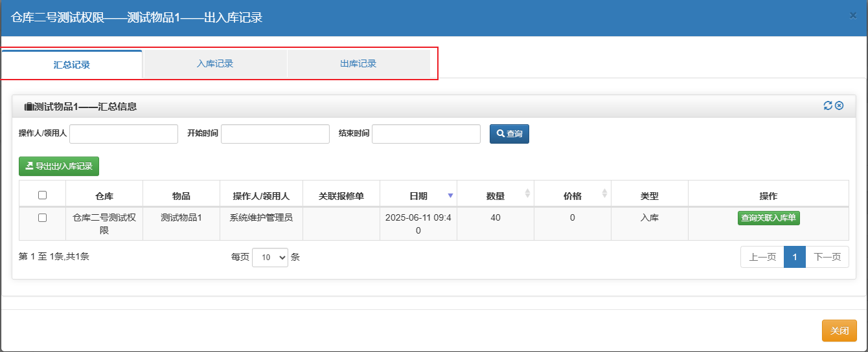Viewport: 868px width, 352px height.
Task: Click the price column sort arrows
Action: coord(604,193)
